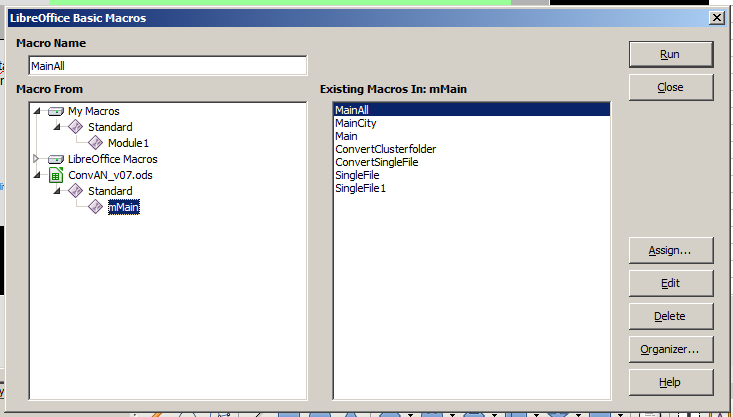This screenshot has height=417, width=733.
Task: Select ConvAN_v07.ods label in the tree
Action: [110, 175]
